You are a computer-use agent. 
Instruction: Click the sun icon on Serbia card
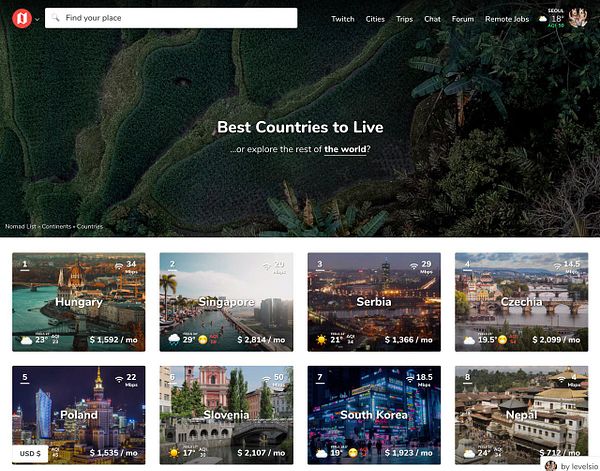click(321, 339)
